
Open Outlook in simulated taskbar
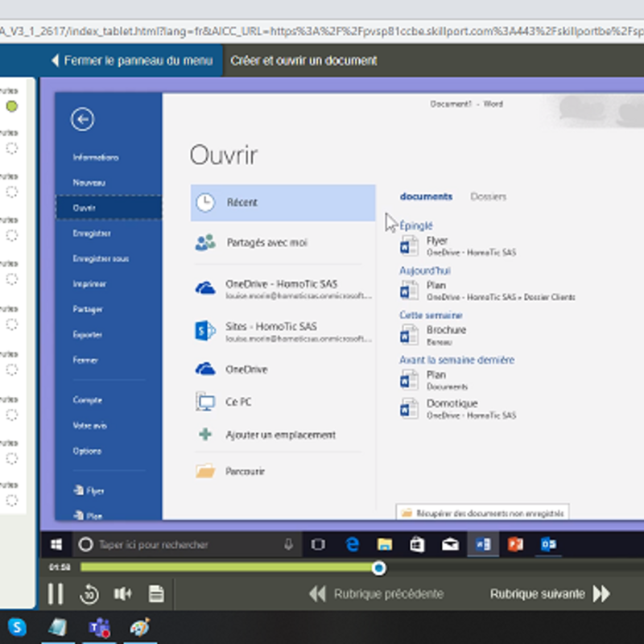(548, 545)
